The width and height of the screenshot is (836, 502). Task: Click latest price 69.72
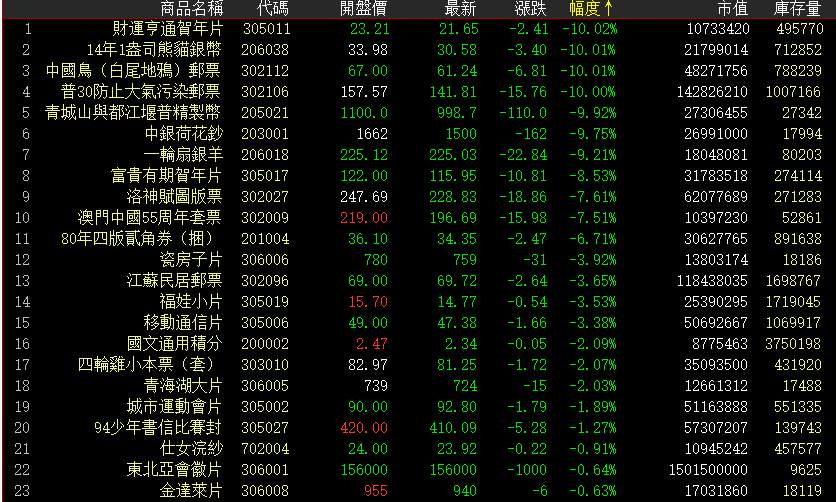(457, 281)
